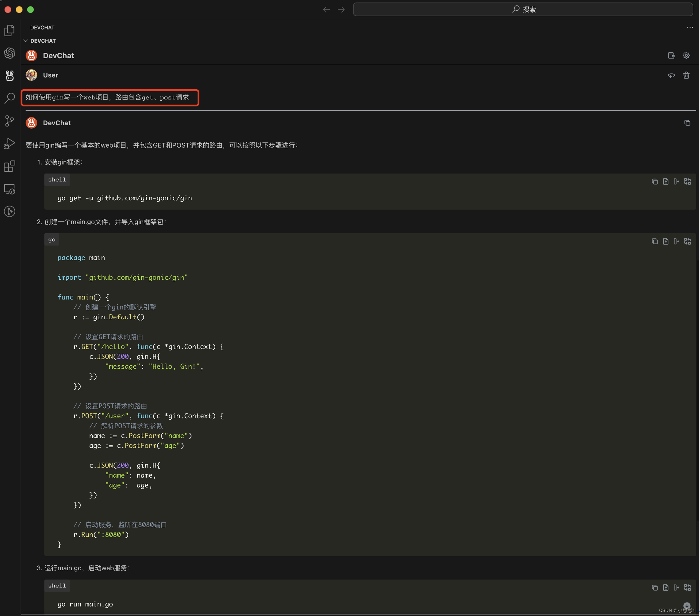Open the Remote Explorer icon
700x616 pixels.
(10, 189)
